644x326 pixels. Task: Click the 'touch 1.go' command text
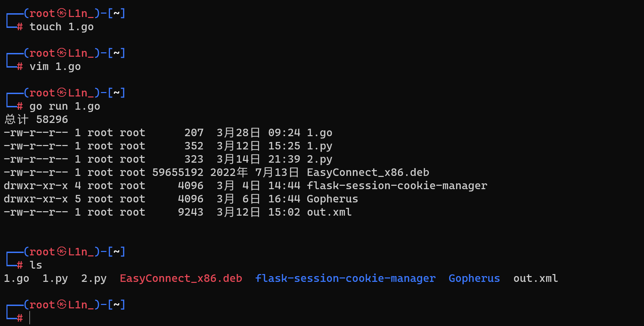tap(61, 27)
